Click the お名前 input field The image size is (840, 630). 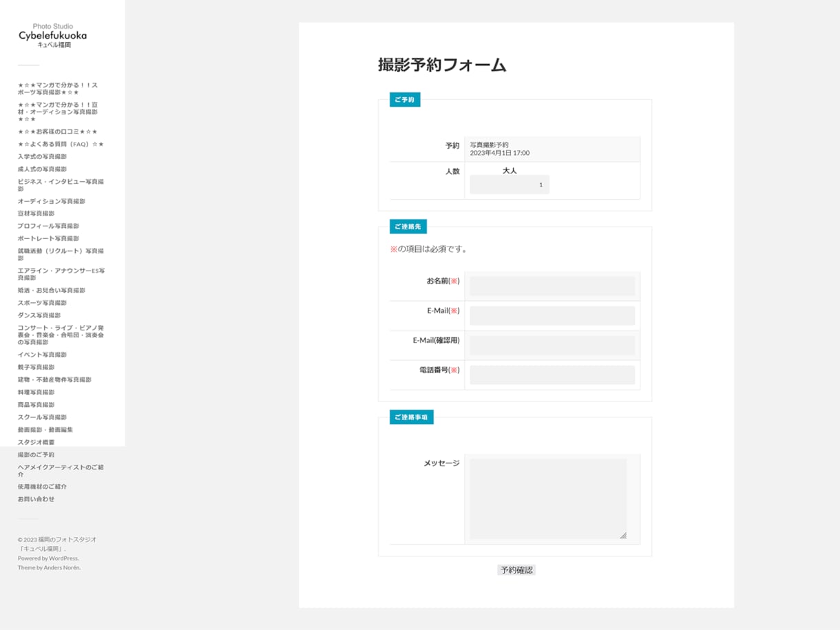click(x=552, y=286)
